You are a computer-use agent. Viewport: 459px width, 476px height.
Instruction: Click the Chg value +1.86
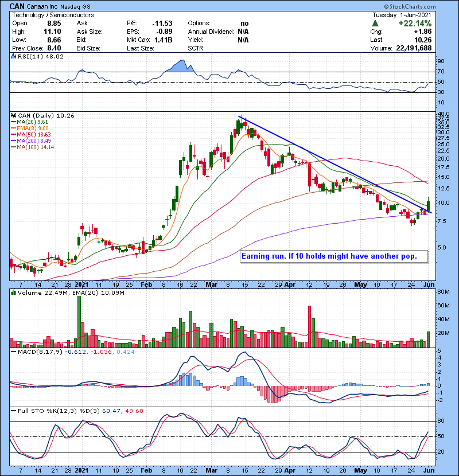[x=422, y=32]
